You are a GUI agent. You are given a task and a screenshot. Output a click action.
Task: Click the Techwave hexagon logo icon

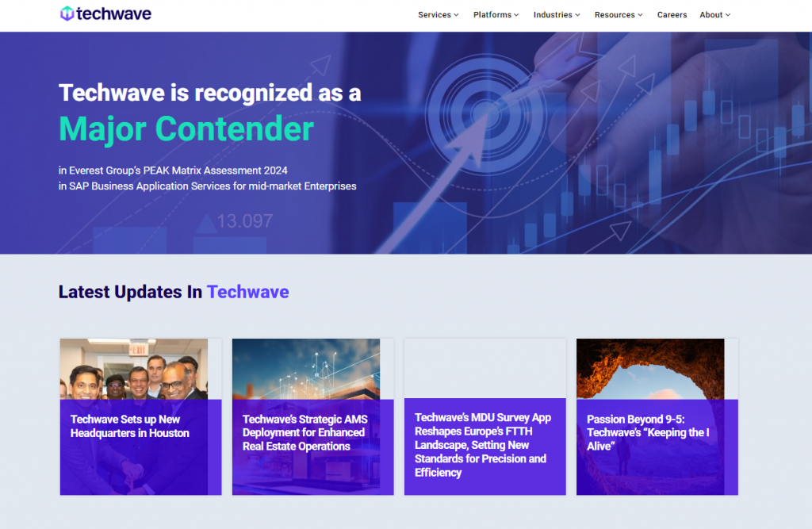[x=67, y=13]
